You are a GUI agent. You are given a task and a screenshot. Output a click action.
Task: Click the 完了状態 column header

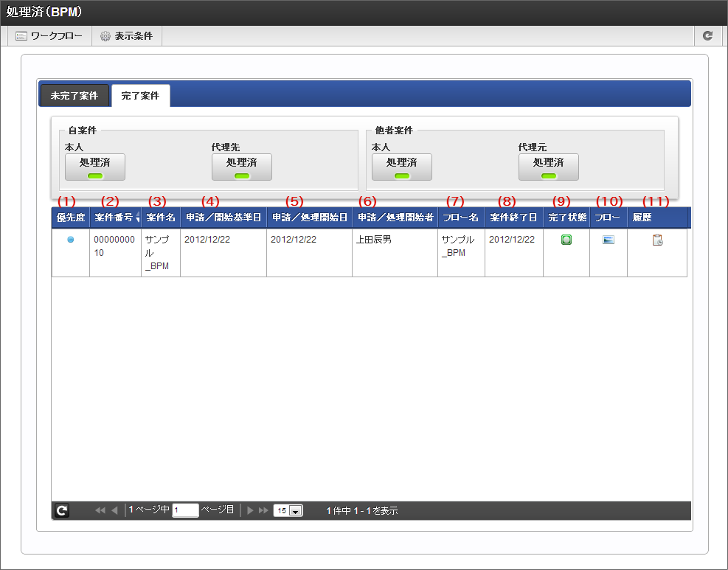[x=566, y=218]
